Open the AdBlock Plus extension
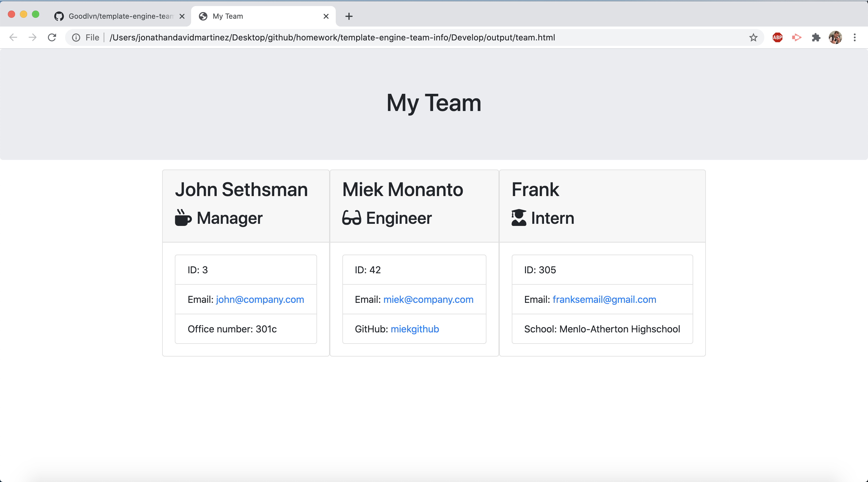This screenshot has height=482, width=868. [777, 37]
